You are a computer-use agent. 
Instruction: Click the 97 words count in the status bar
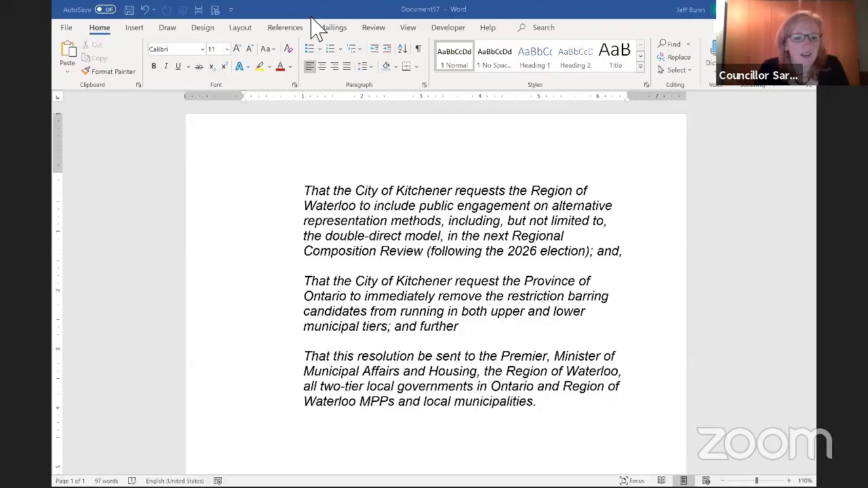106,481
